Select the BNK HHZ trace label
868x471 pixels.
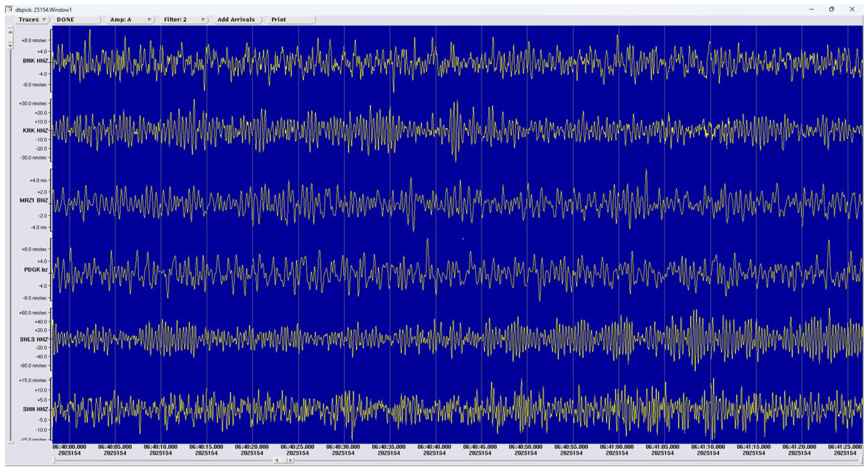point(35,61)
